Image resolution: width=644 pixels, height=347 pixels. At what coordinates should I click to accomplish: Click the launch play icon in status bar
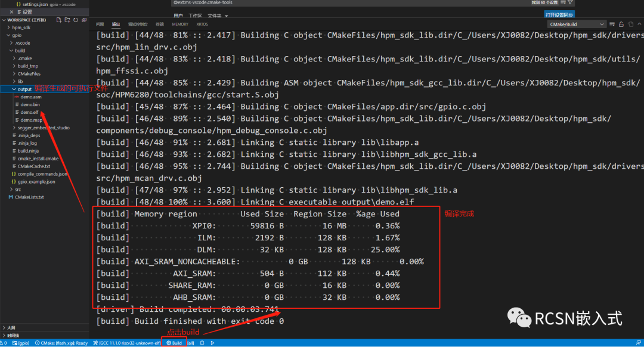212,343
